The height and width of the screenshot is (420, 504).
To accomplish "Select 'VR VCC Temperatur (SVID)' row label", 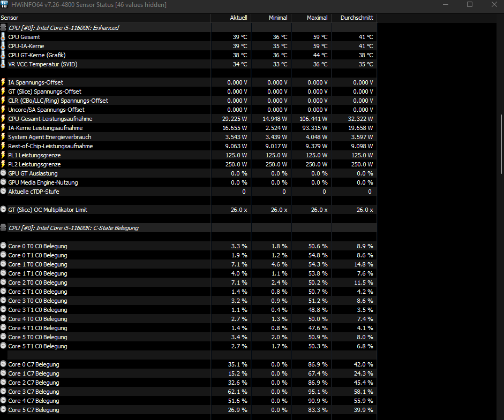I will pos(43,64).
